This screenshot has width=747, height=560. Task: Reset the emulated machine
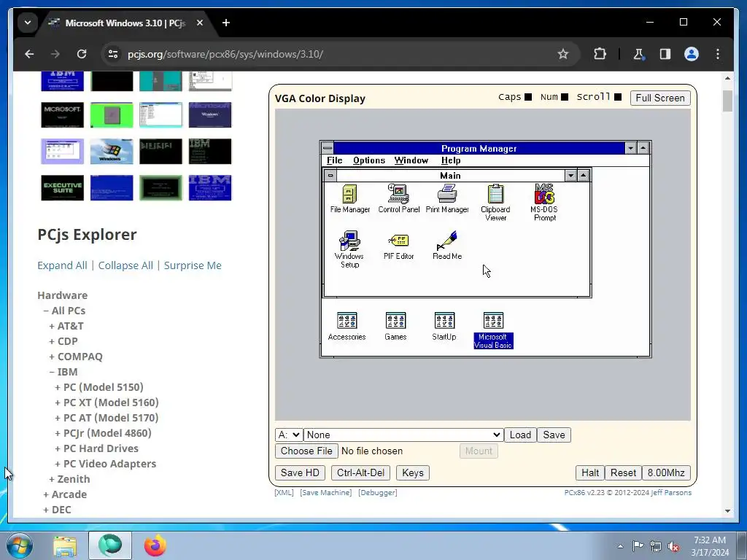coord(623,472)
